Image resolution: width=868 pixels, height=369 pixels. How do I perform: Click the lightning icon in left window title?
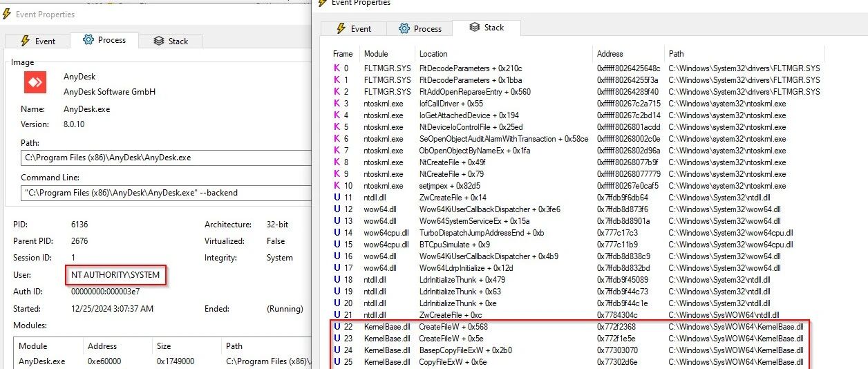7,14
